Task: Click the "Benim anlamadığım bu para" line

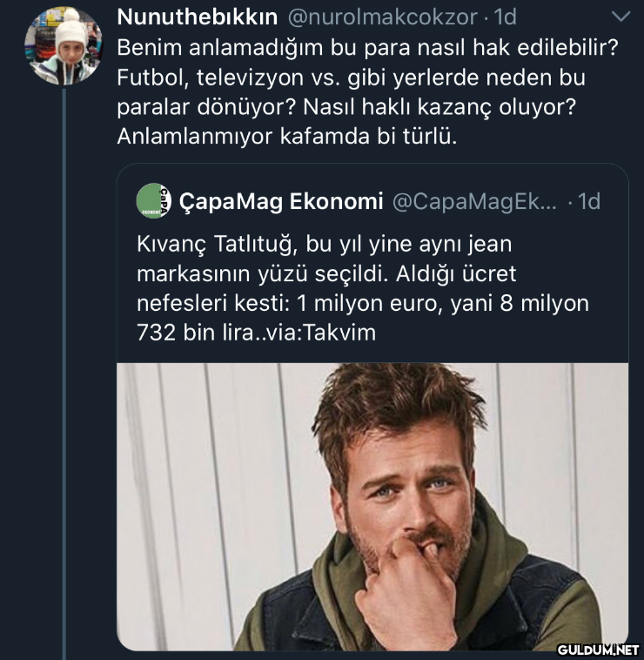Action: [366, 47]
